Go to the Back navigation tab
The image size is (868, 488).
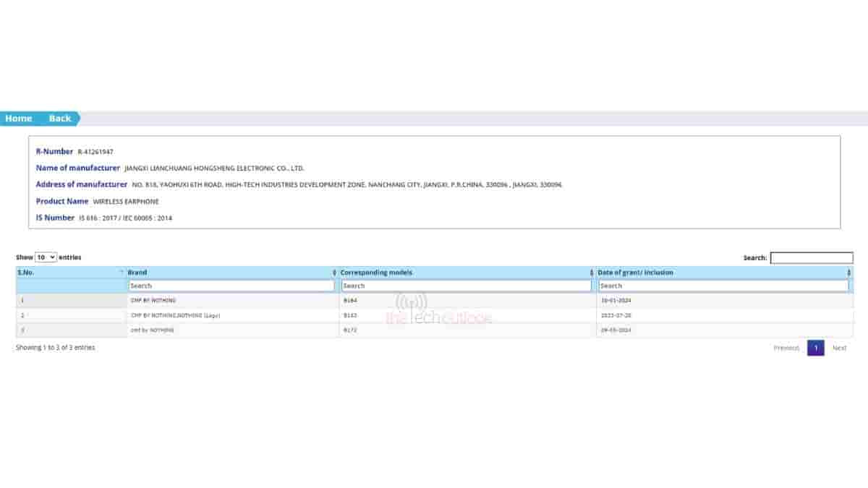click(x=60, y=119)
